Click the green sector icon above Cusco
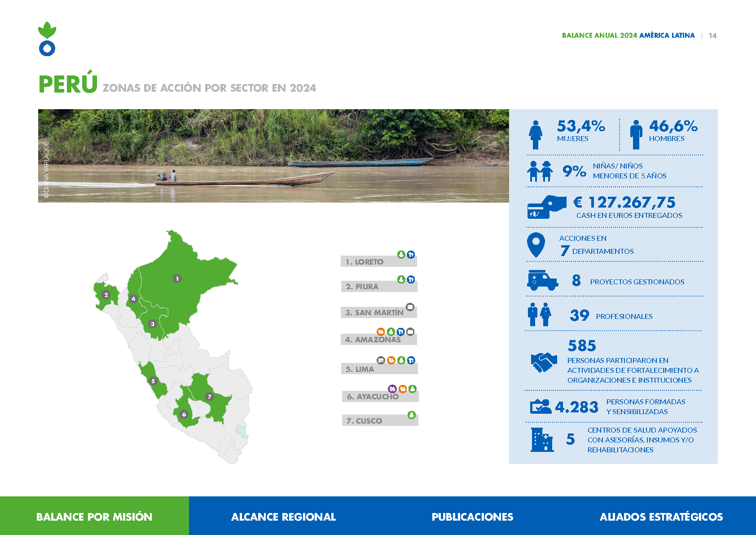This screenshot has height=535, width=756. click(411, 415)
